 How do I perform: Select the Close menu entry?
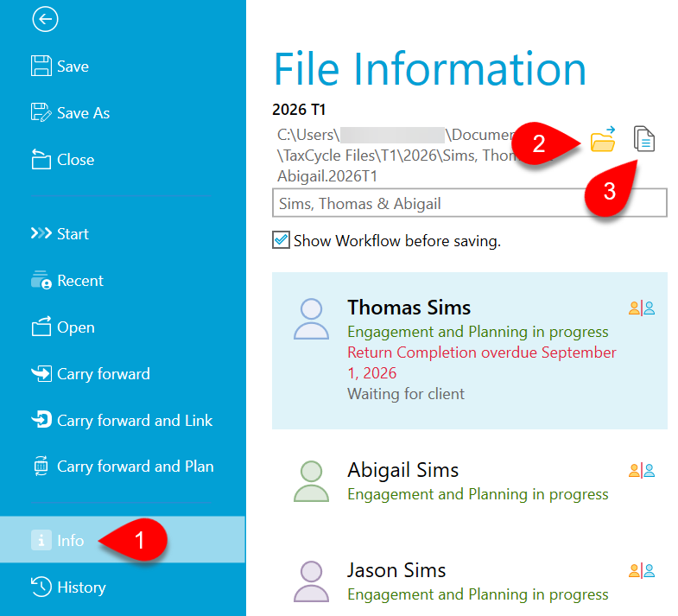[123, 159]
